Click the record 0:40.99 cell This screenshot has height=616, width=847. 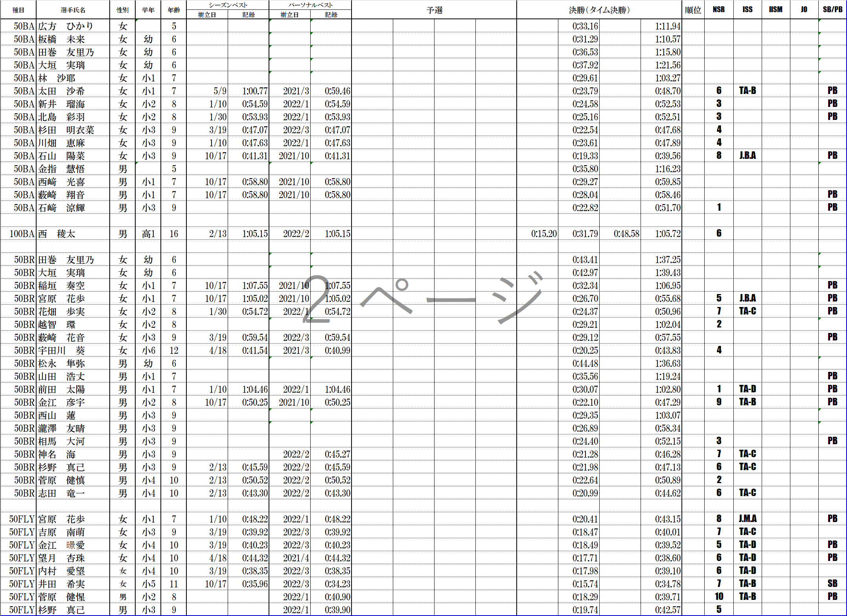click(331, 350)
